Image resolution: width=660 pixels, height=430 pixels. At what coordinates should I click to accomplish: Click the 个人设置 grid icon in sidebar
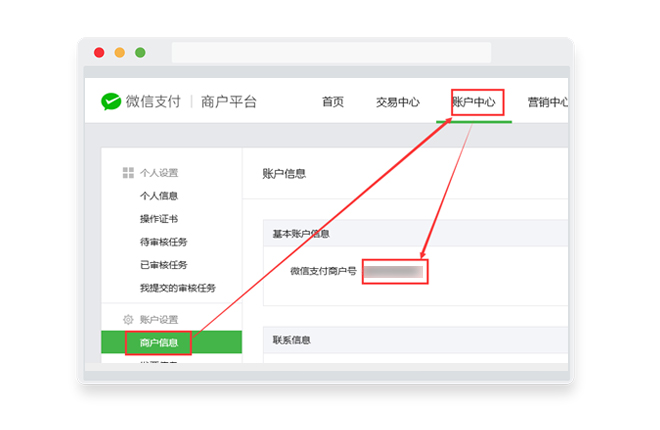pos(128,173)
